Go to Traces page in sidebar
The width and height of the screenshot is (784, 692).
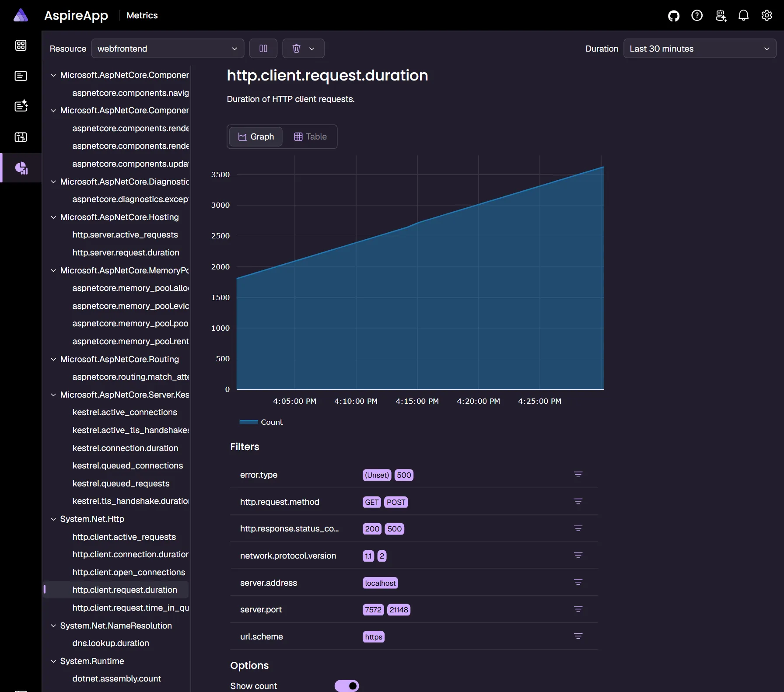pyautogui.click(x=21, y=137)
